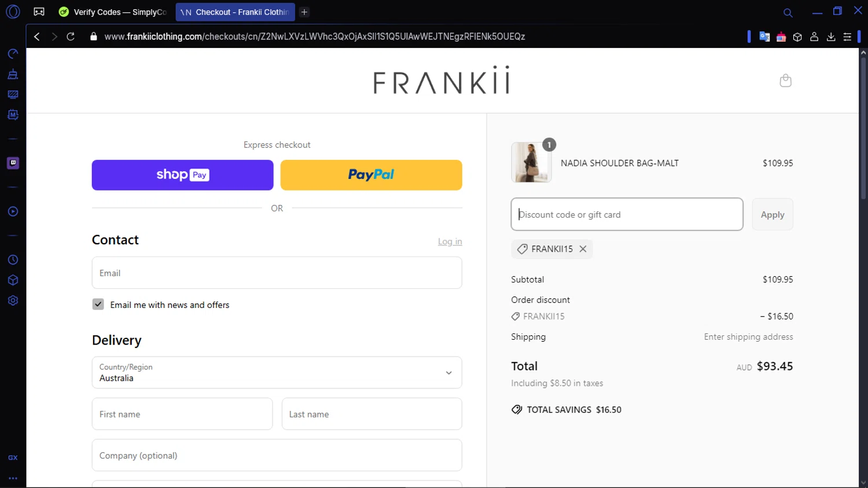Image resolution: width=868 pixels, height=488 pixels.
Task: Open the sidebar three-dots more menu
Action: click(x=13, y=478)
